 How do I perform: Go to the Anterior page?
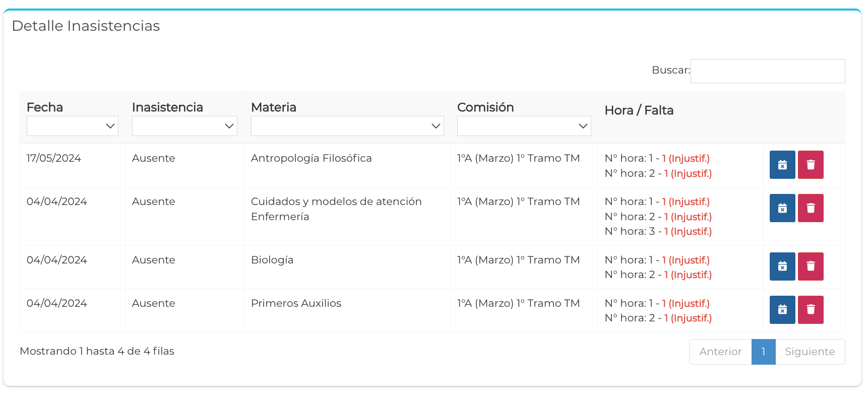tap(720, 352)
